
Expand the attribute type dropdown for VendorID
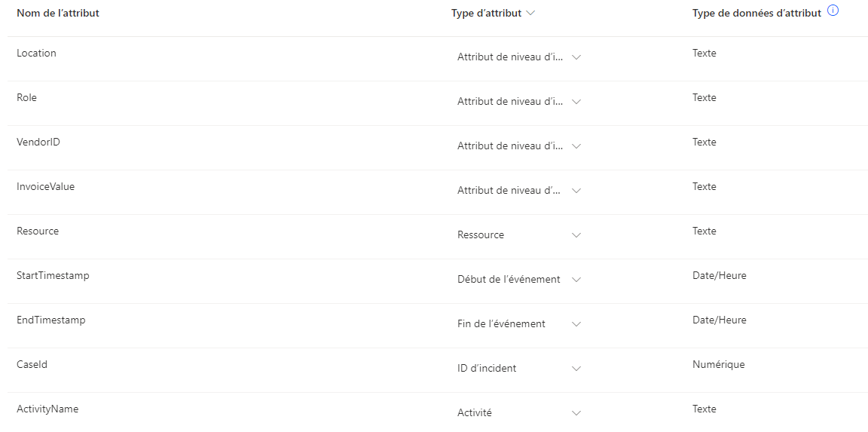(x=519, y=146)
